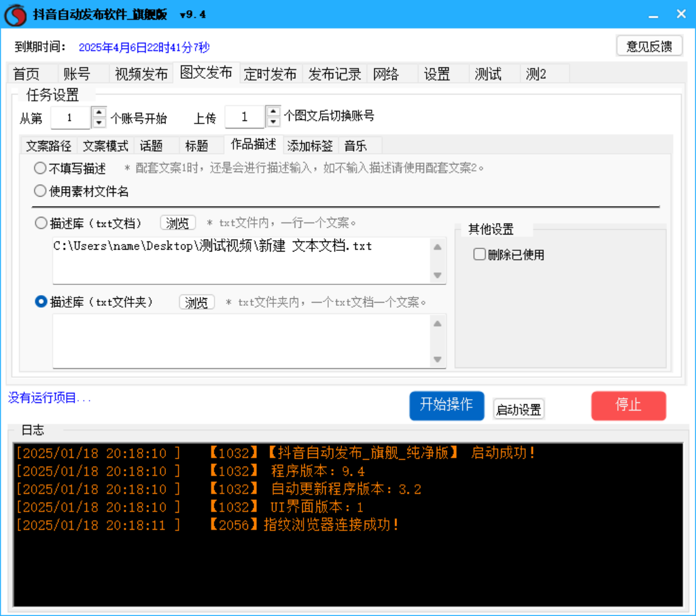
Task: Click the txt folder box's up scroll arrow
Action: [x=437, y=323]
